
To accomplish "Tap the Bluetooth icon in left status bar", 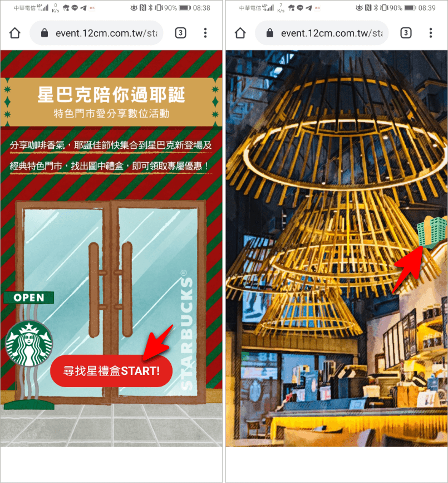I will [150, 8].
